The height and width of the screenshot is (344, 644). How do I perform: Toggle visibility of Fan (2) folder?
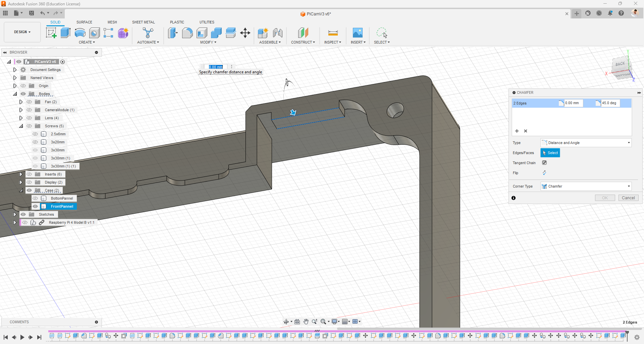[x=29, y=102]
